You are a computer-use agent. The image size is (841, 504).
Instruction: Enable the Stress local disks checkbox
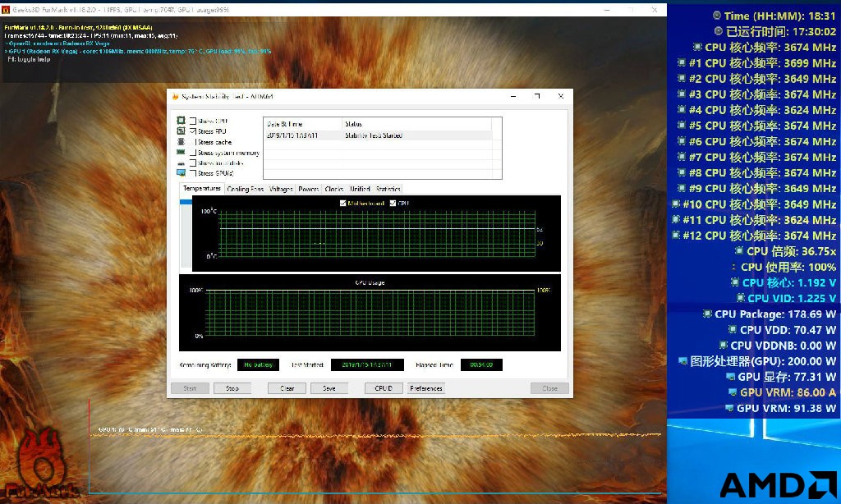(x=192, y=163)
